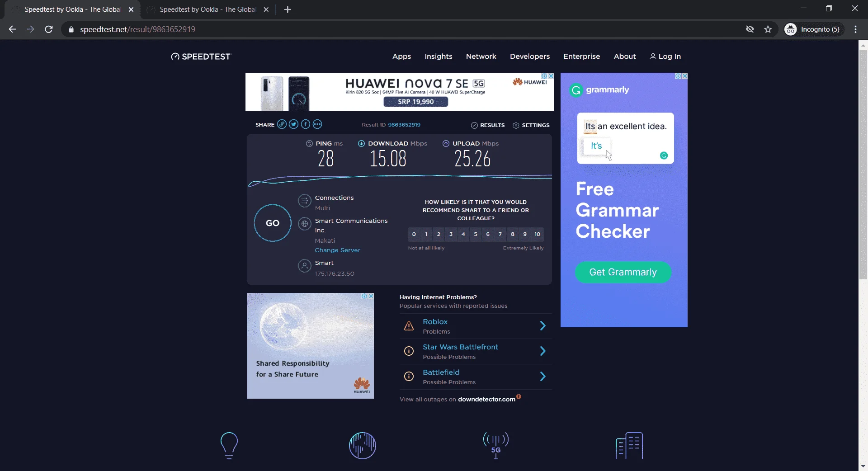Copy the result link via share link icon

(x=282, y=124)
